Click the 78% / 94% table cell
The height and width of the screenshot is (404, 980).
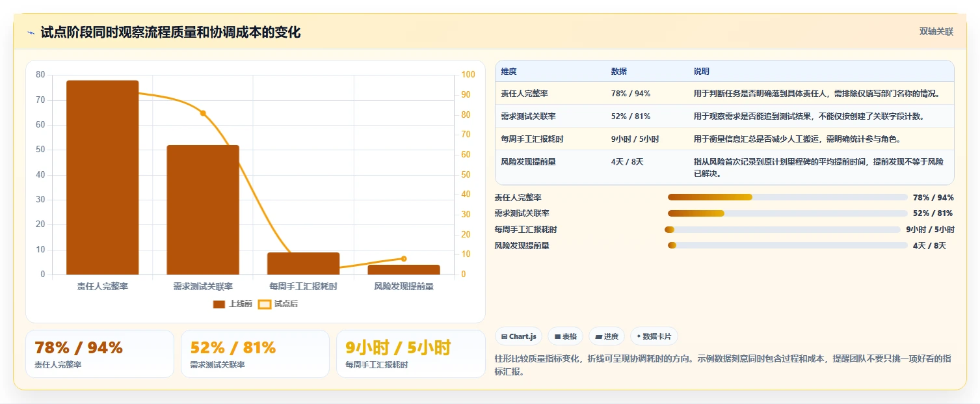[631, 94]
